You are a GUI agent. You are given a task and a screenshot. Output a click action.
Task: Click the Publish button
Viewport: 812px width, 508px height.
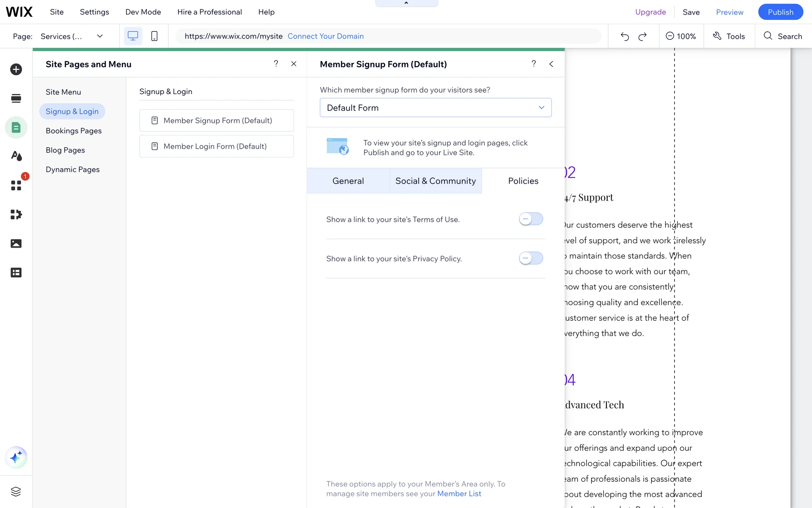pos(780,12)
